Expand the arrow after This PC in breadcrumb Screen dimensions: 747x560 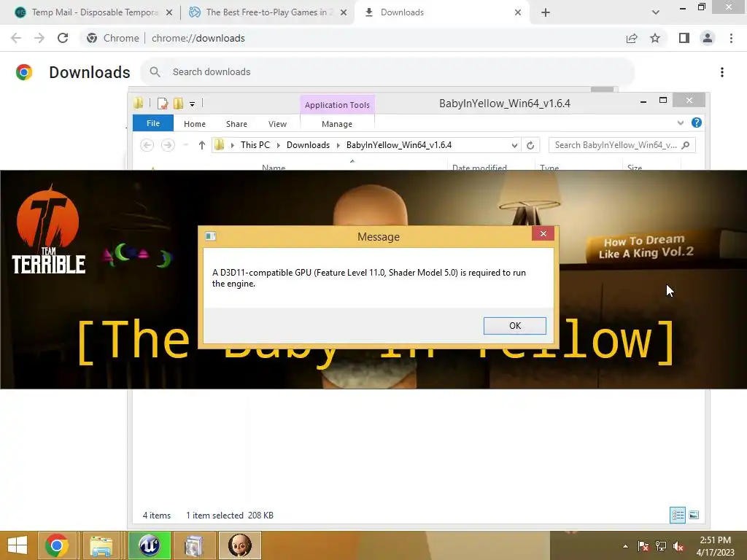click(278, 145)
